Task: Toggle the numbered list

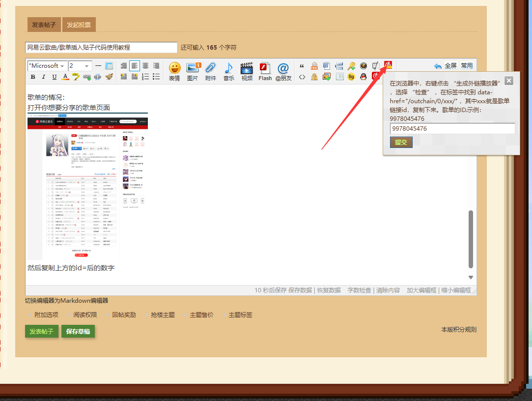Action: tap(145, 76)
